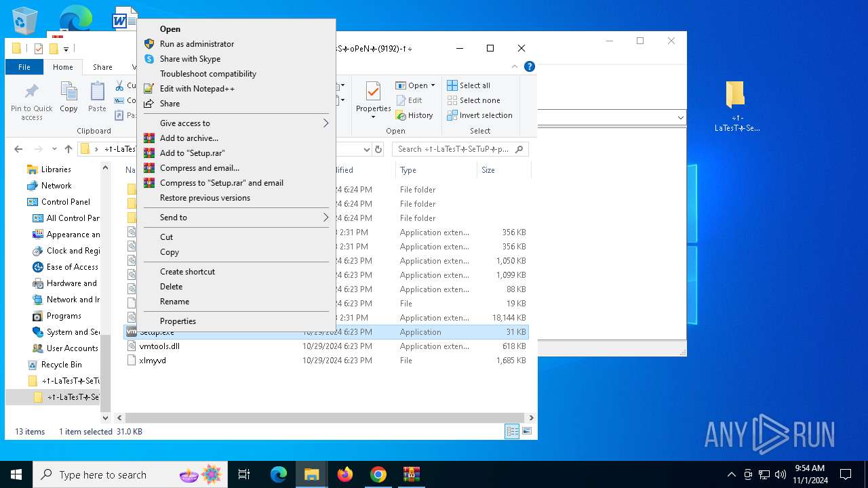This screenshot has height=488, width=868.
Task: Expand the Send to submenu
Action: [x=236, y=218]
